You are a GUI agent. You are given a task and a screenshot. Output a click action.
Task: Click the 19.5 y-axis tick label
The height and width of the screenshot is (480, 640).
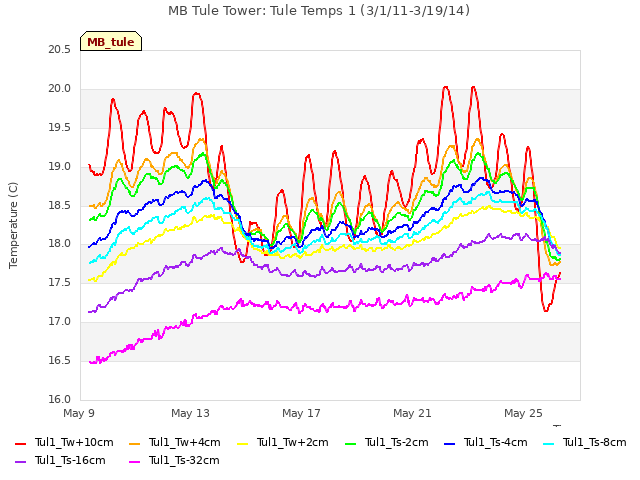[x=60, y=128]
